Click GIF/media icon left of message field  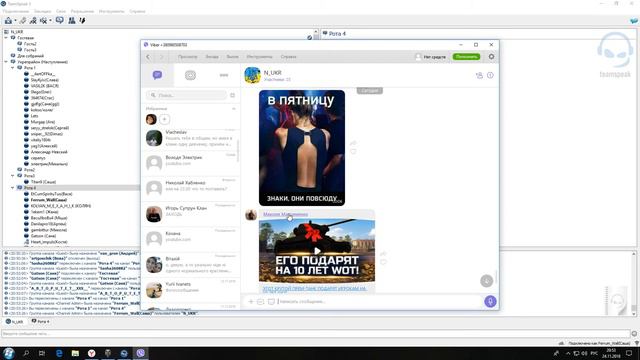click(271, 302)
